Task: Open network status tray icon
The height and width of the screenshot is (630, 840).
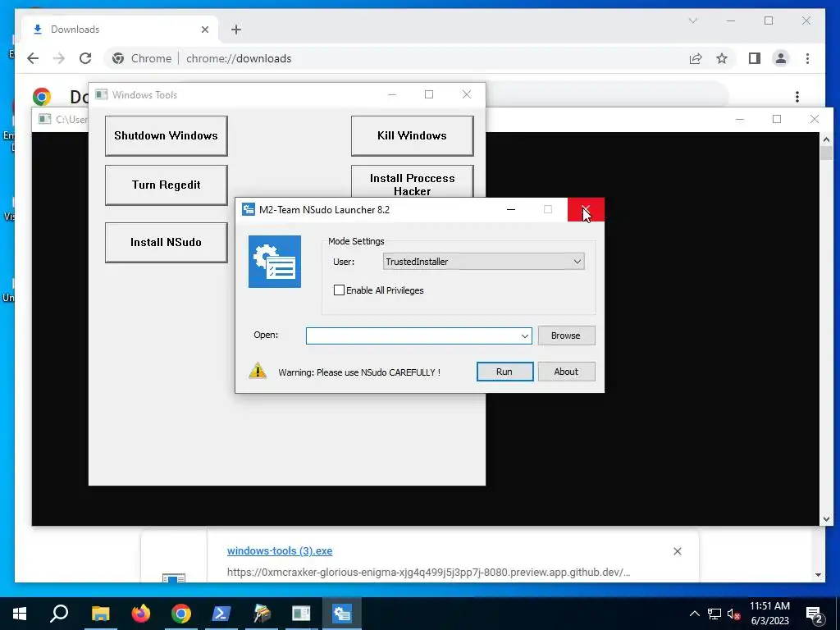Action: (x=714, y=614)
